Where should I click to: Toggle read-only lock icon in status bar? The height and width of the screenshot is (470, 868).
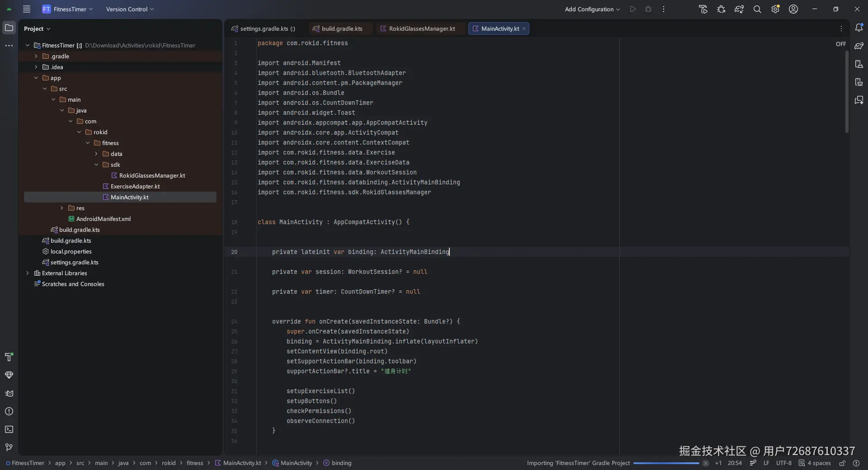[842, 463]
